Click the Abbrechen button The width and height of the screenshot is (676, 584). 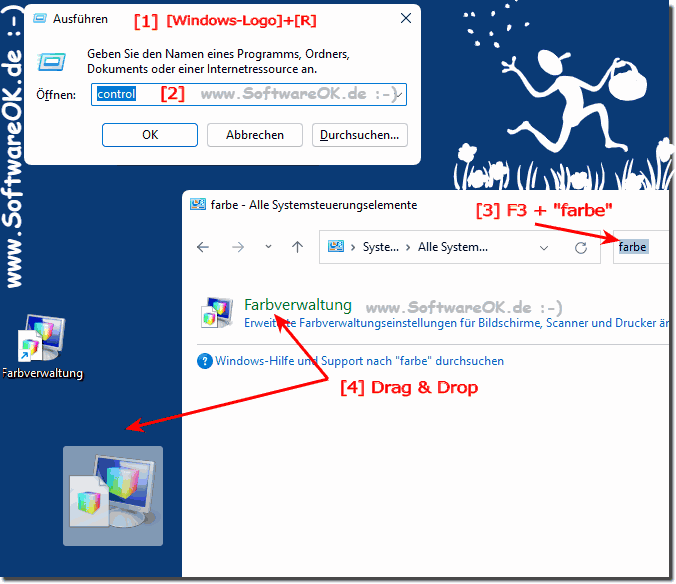pyautogui.click(x=255, y=135)
